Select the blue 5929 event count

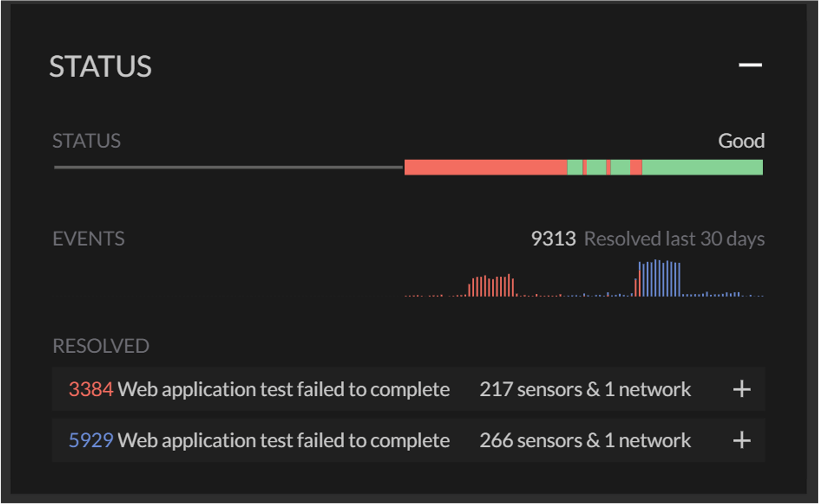(x=91, y=440)
